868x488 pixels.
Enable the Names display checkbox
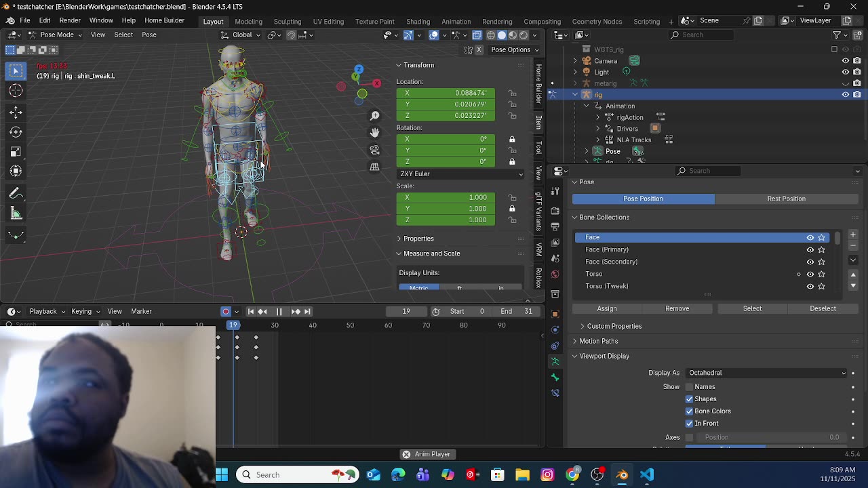pos(689,387)
